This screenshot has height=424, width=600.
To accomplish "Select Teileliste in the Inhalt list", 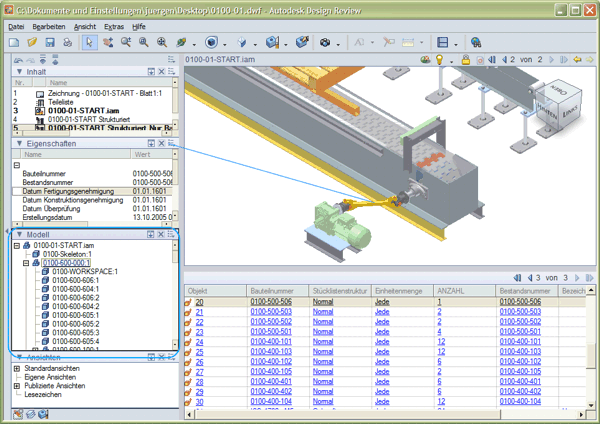I will [60, 102].
